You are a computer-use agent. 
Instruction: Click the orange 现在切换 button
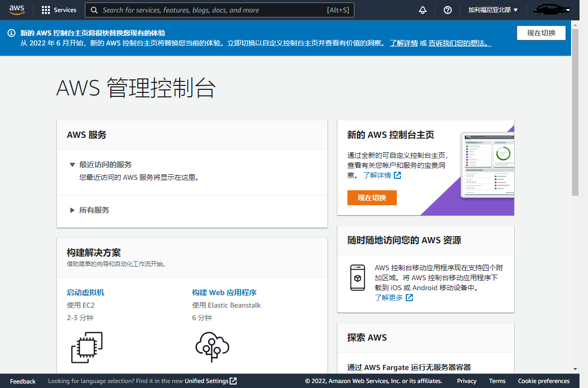[x=372, y=198]
